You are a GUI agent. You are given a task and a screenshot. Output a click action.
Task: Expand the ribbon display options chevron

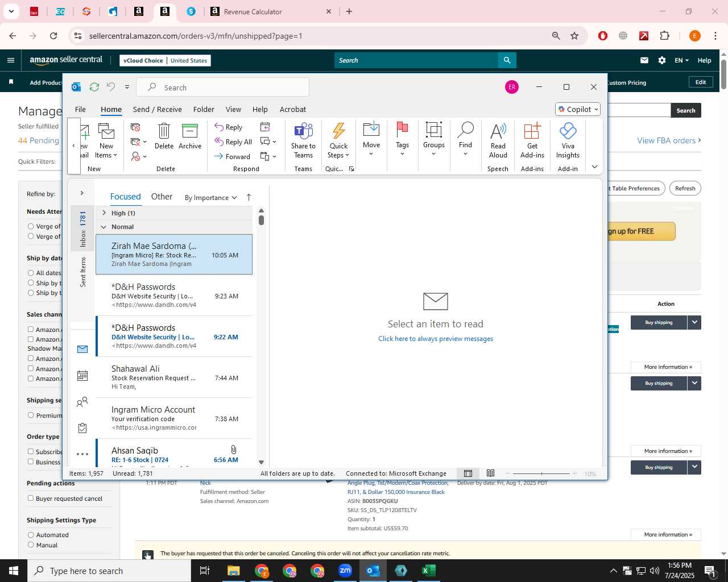click(594, 167)
